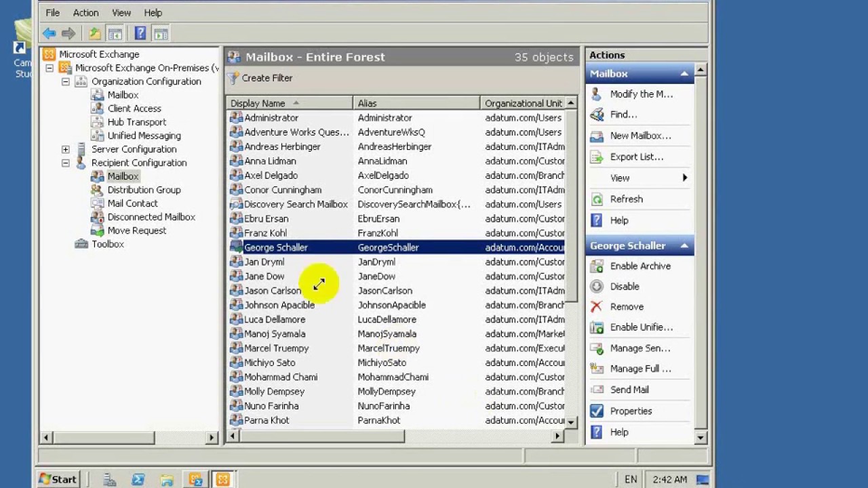Select the Parna Khot mailbox row

point(397,420)
